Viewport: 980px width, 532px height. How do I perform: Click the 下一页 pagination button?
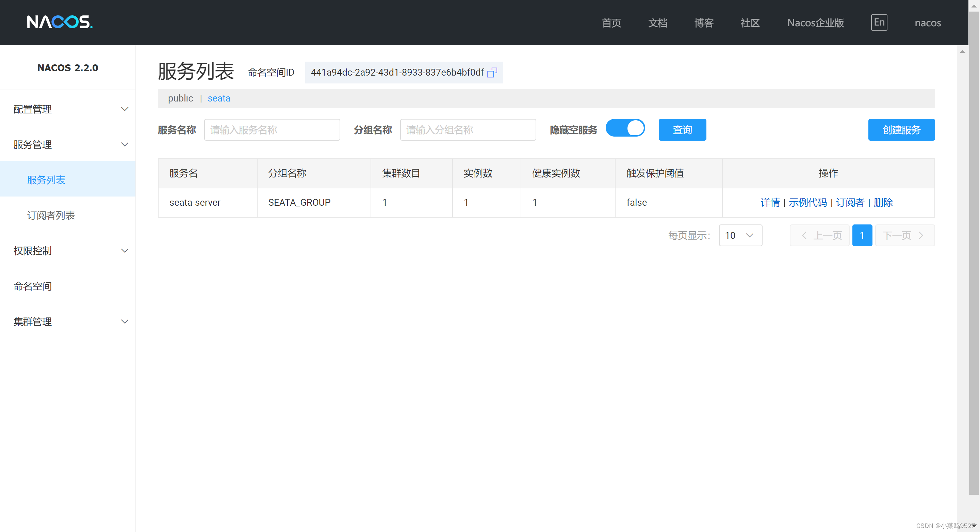[904, 235]
